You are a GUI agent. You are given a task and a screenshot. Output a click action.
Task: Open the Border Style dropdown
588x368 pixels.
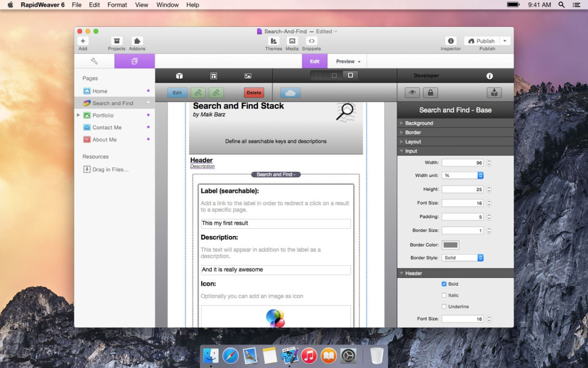(x=463, y=258)
